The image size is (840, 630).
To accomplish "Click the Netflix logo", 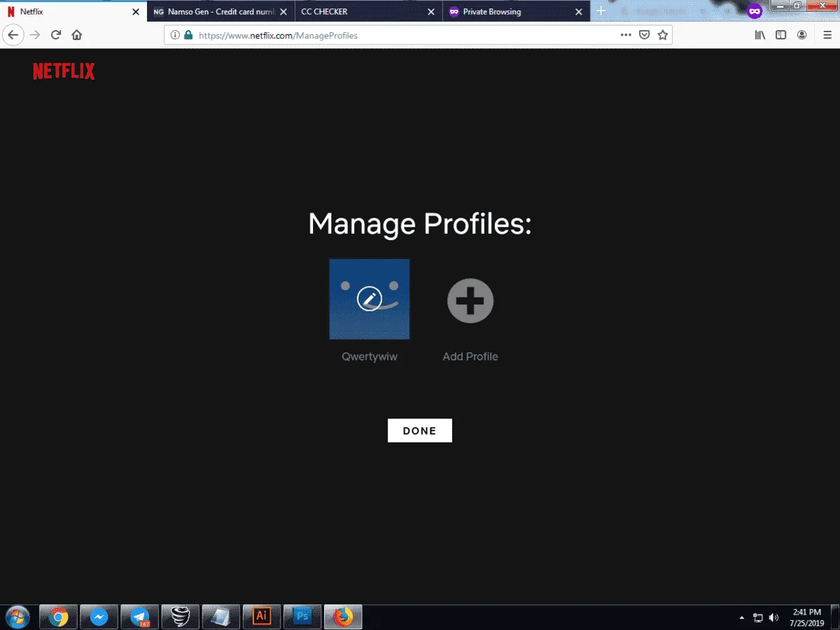I will coord(64,71).
